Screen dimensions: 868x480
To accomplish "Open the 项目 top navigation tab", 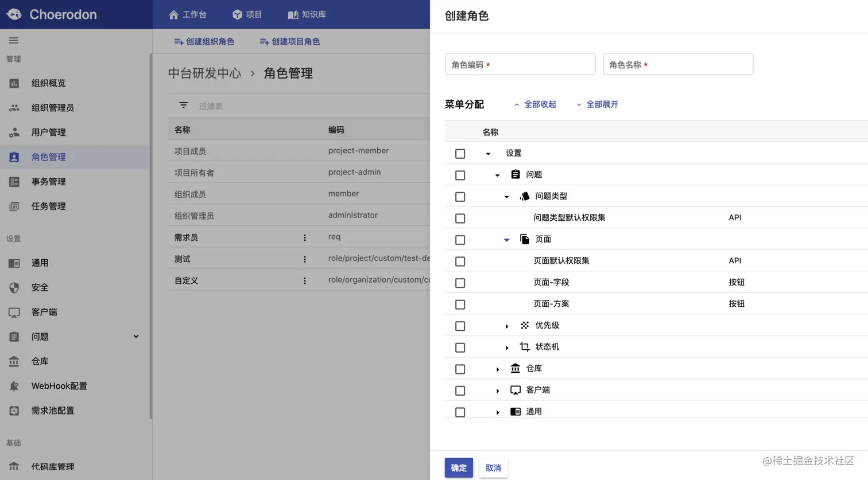I will (x=247, y=14).
